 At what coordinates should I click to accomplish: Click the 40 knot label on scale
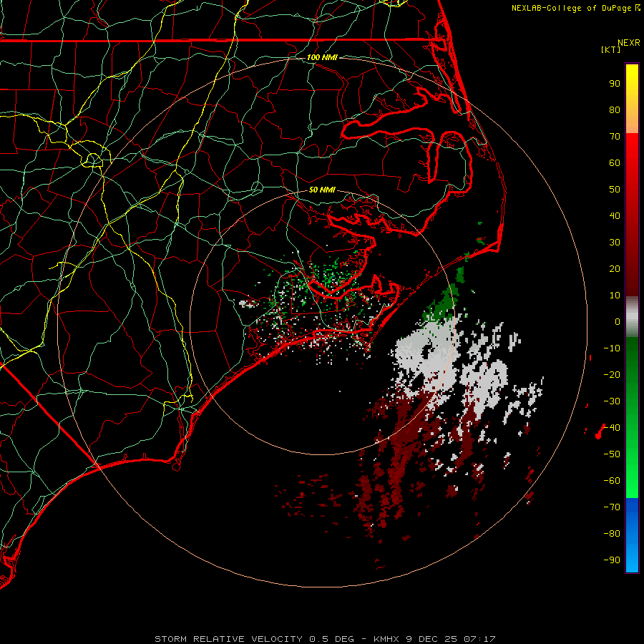[615, 215]
